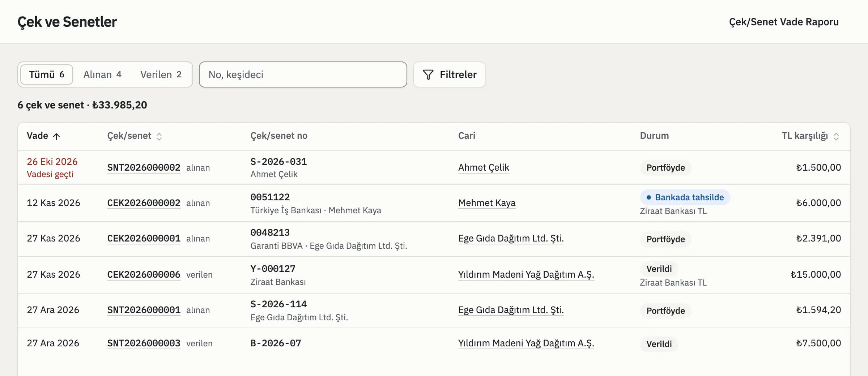Toggle sort arrows on the Çek/senet column
The height and width of the screenshot is (376, 868).
pos(159,136)
